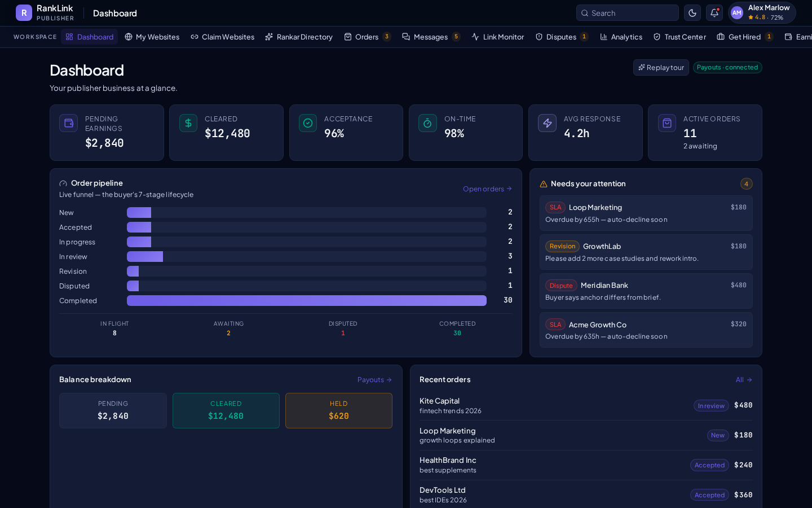Toggle dark mode moon icon
This screenshot has width=812, height=508.
[x=692, y=12]
